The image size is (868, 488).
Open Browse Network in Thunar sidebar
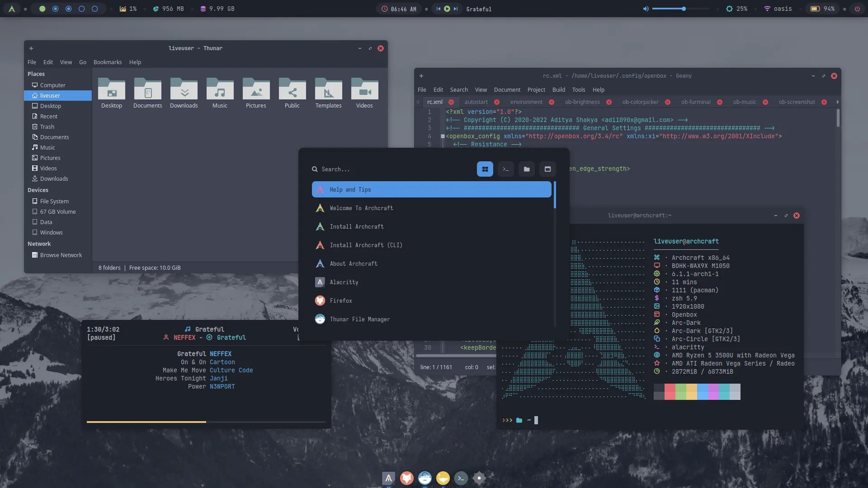click(x=61, y=255)
